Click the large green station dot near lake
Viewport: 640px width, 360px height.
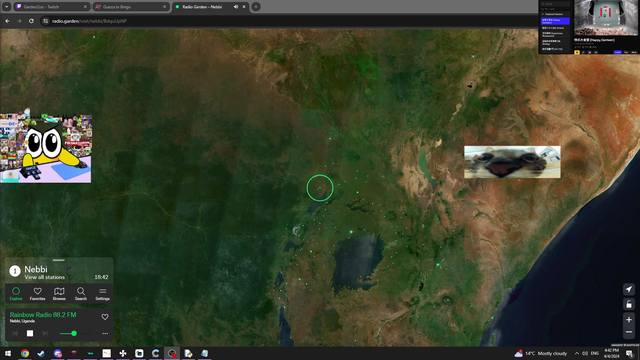click(351, 232)
